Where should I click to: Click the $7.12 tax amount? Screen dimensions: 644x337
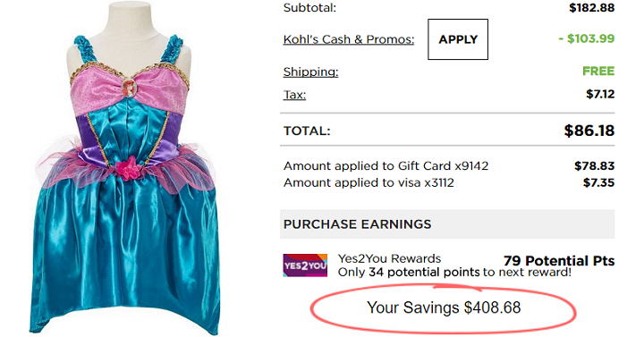click(600, 94)
